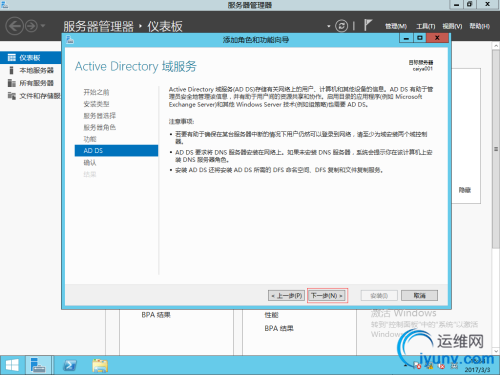Screen dimensions: 500x375
Task: Close the add roles wizard dialog
Action: click(437, 38)
